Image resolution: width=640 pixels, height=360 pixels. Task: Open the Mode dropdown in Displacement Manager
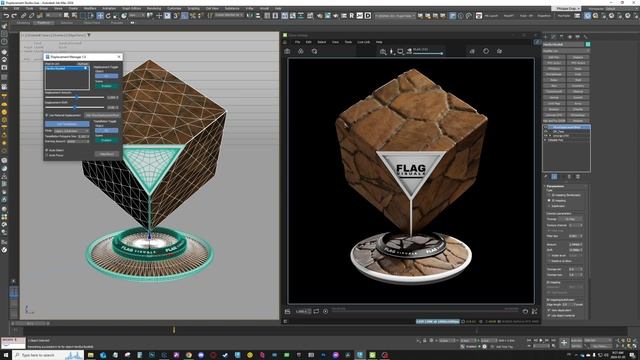pyautogui.click(x=71, y=131)
